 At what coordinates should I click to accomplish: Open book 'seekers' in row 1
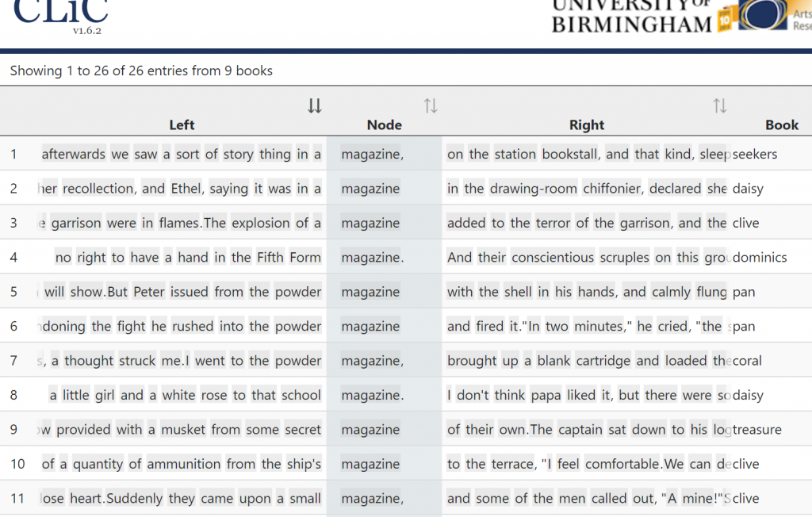pos(755,155)
